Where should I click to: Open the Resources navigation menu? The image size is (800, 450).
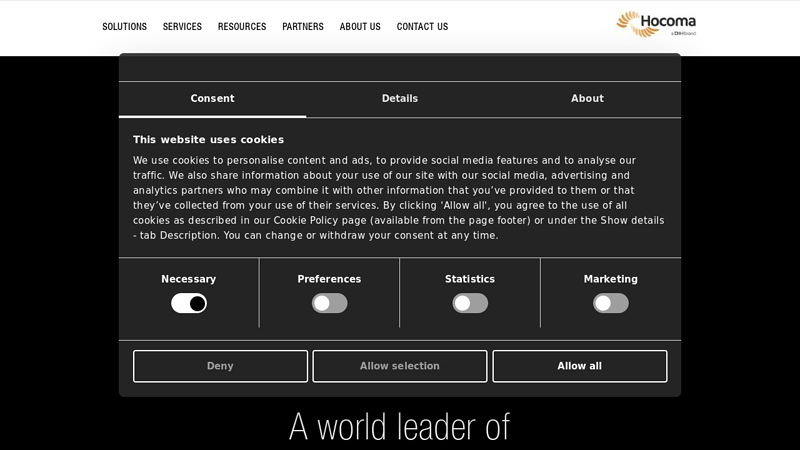tap(242, 27)
